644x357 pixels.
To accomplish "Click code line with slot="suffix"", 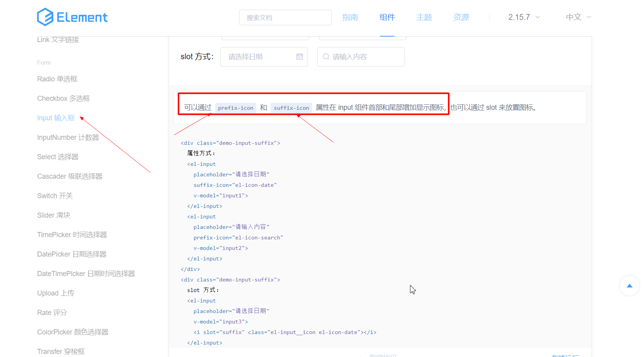I will [x=285, y=332].
